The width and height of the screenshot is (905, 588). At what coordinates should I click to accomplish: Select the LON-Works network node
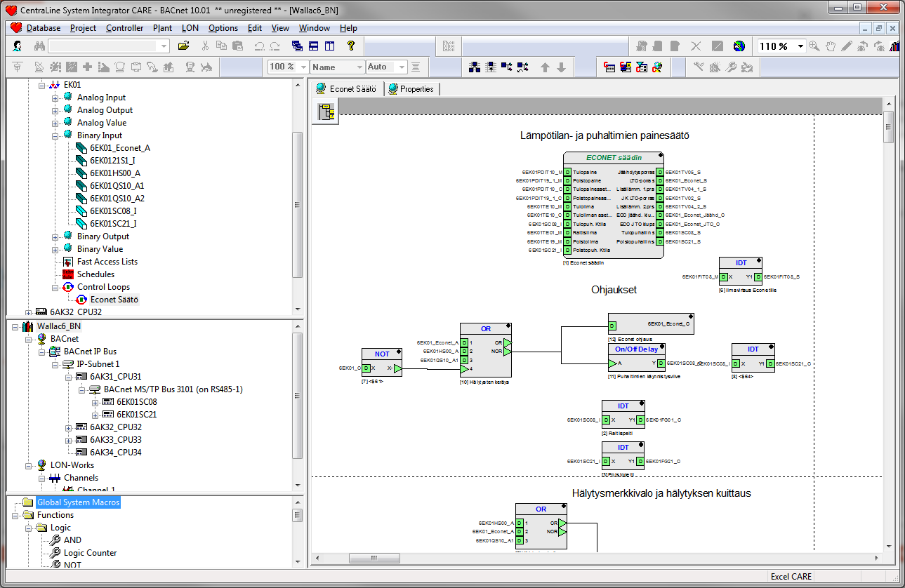[x=72, y=465]
